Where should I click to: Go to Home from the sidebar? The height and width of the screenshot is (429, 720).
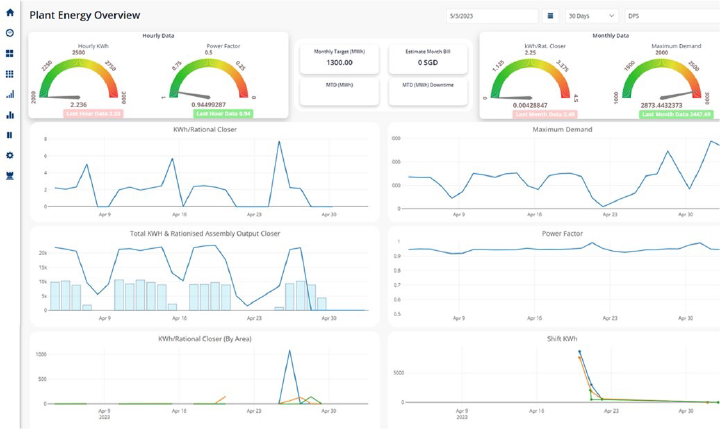coord(10,13)
